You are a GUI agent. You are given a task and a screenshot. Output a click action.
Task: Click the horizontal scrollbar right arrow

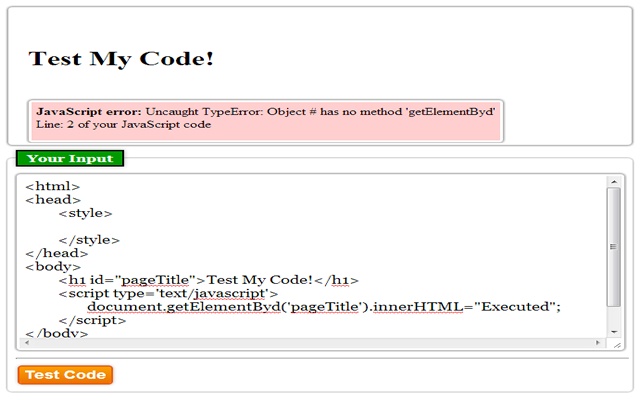pyautogui.click(x=598, y=342)
